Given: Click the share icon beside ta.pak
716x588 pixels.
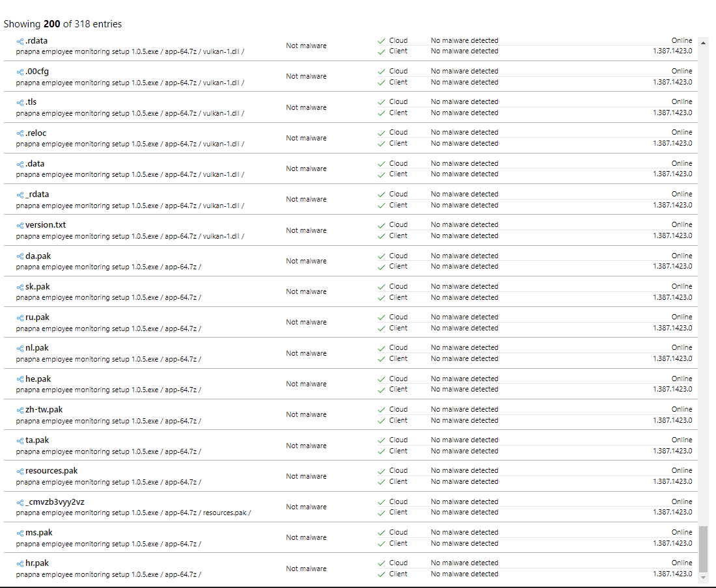Looking at the screenshot, I should tap(20, 440).
